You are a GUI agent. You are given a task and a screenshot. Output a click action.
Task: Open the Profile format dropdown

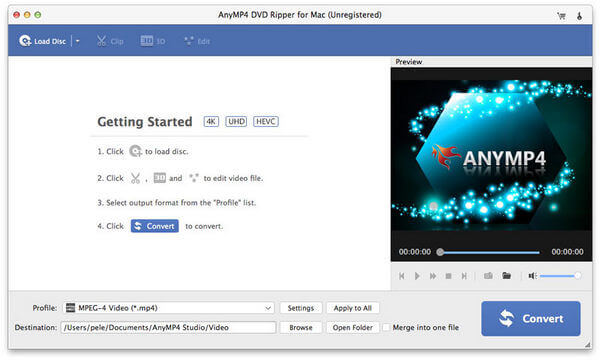coord(168,308)
